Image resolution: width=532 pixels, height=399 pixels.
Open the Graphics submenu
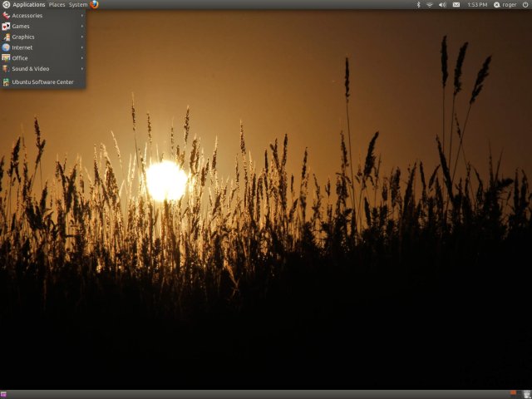point(42,37)
